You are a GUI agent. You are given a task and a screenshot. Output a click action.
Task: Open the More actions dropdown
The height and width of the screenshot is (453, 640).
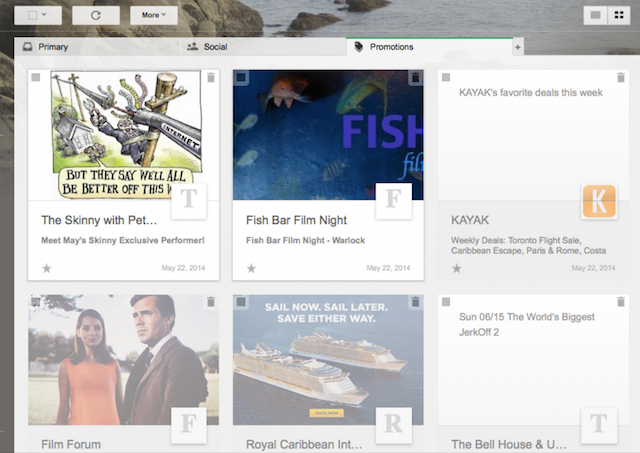(154, 15)
